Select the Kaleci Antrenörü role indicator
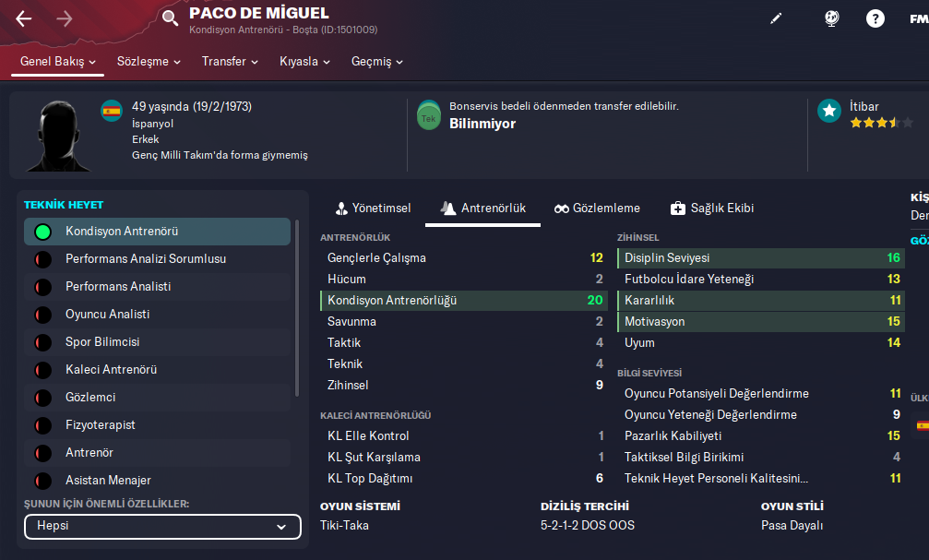Viewport: 929px width, 560px height. (42, 370)
